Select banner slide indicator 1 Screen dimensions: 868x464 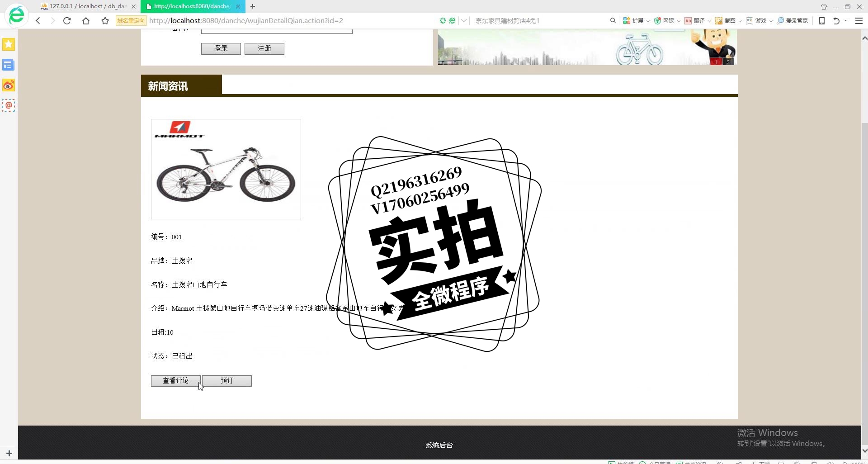(716, 62)
